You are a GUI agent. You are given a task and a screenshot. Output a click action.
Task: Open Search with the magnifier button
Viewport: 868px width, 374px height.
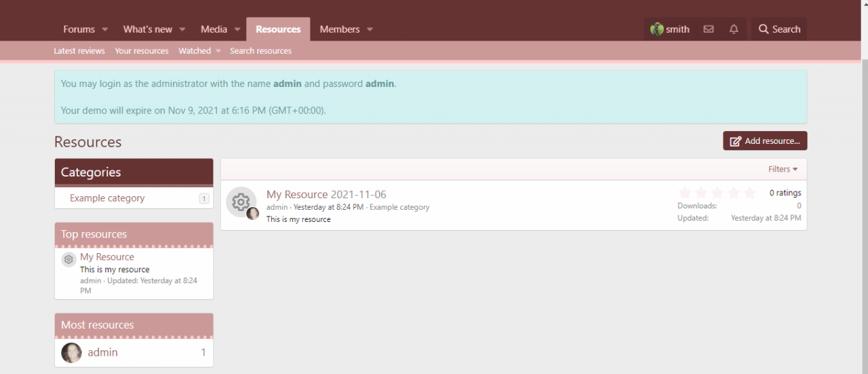pyautogui.click(x=778, y=29)
